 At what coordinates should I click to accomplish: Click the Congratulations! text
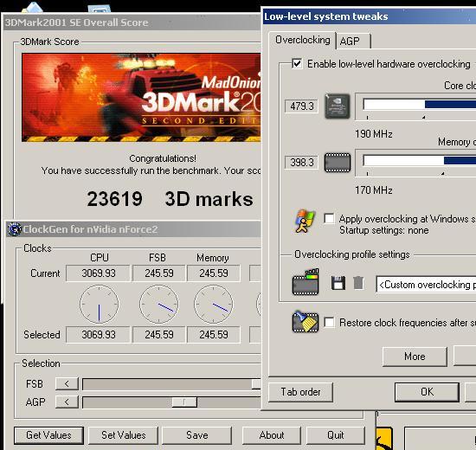(163, 158)
